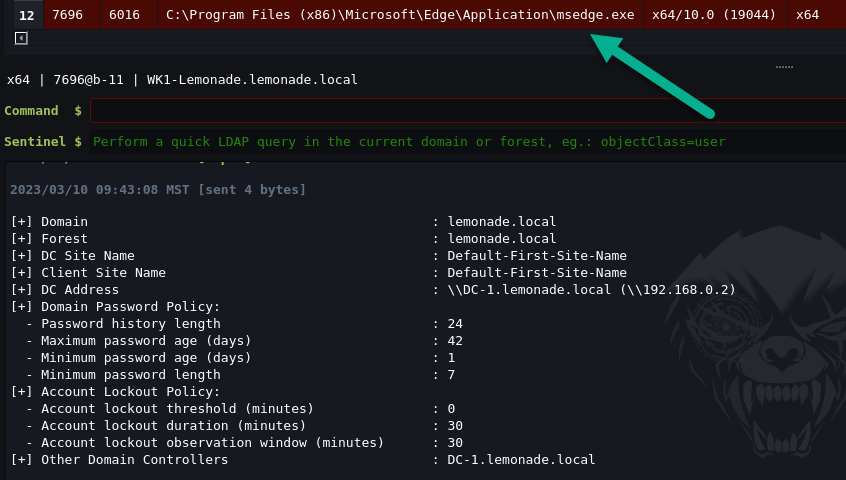Select the msedge.exe process path cell
Screen dimensions: 846x480
pos(399,15)
